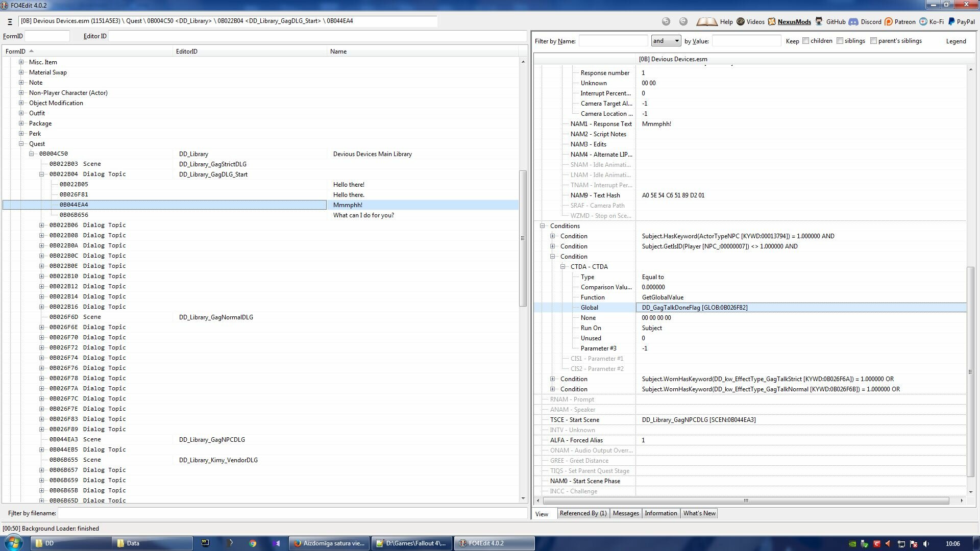Open Chrome from the taskbar

[253, 543]
